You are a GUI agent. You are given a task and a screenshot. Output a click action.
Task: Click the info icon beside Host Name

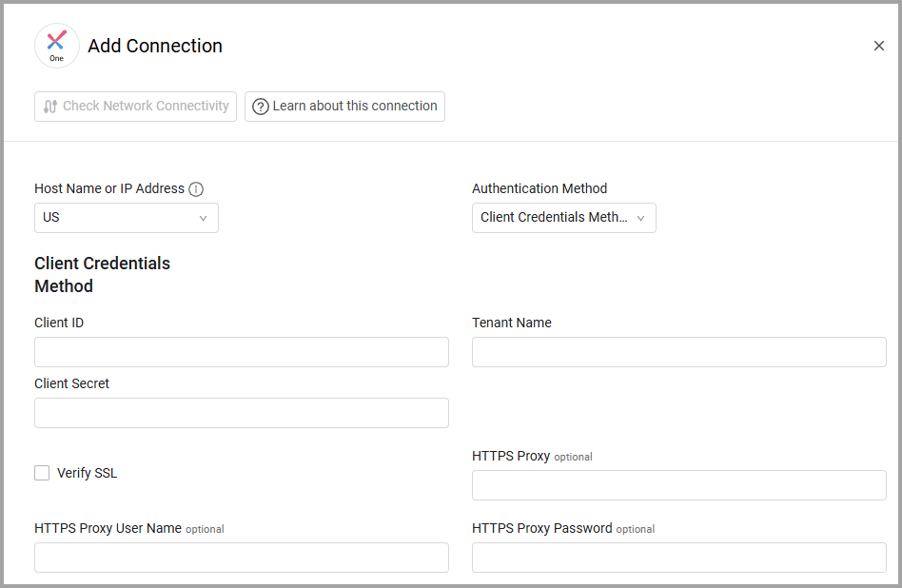pos(196,189)
